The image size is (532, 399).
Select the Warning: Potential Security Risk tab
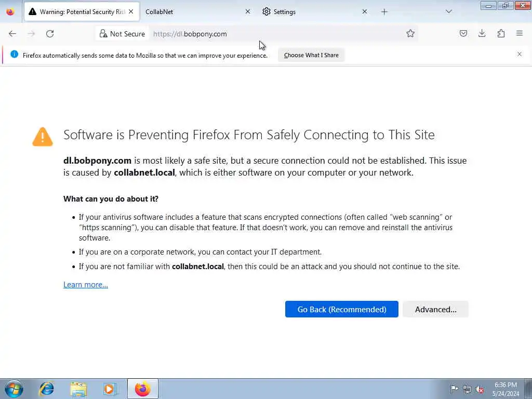(x=82, y=12)
